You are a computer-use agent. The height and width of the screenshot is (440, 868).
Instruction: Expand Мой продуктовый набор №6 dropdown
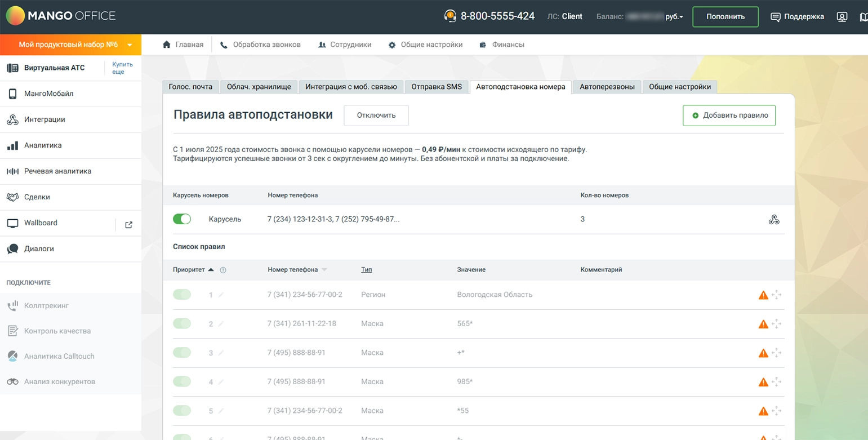coord(130,45)
